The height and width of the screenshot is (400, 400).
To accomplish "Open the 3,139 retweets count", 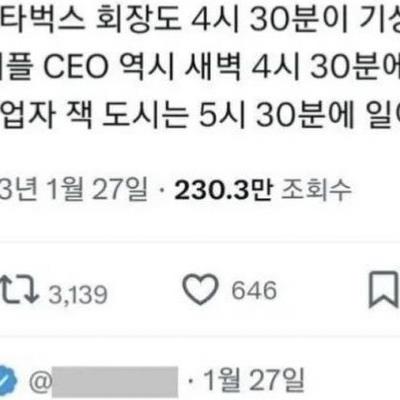I will (78, 295).
